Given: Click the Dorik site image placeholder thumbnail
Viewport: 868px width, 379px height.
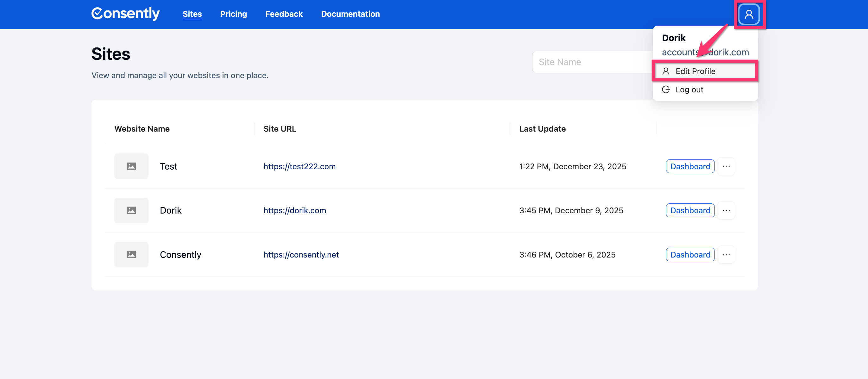Looking at the screenshot, I should pos(131,210).
